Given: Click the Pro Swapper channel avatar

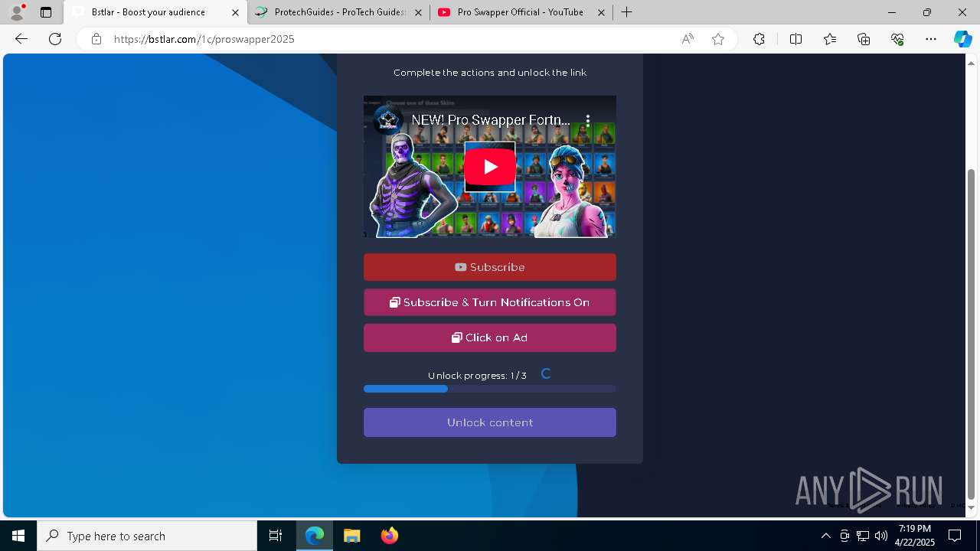Looking at the screenshot, I should [x=387, y=120].
